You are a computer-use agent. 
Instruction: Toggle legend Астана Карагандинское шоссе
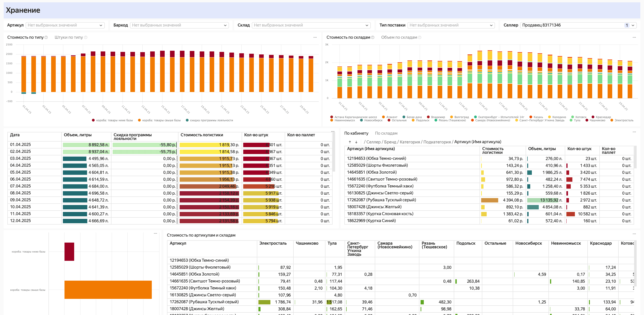pyautogui.click(x=354, y=117)
